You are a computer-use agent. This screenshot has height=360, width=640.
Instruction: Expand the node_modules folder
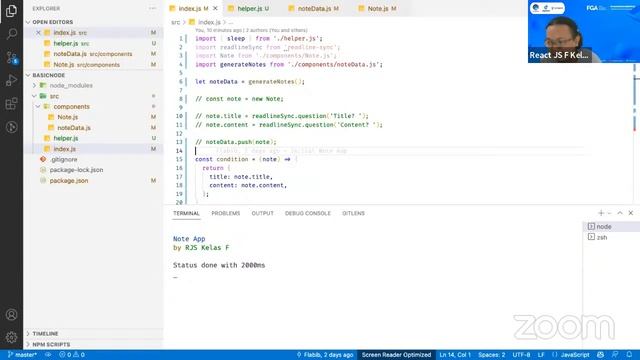pos(71,85)
